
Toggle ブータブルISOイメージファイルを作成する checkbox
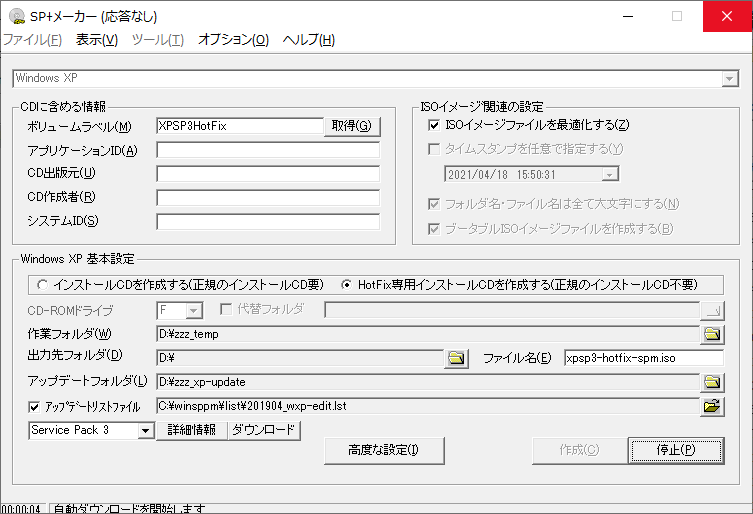[434, 229]
